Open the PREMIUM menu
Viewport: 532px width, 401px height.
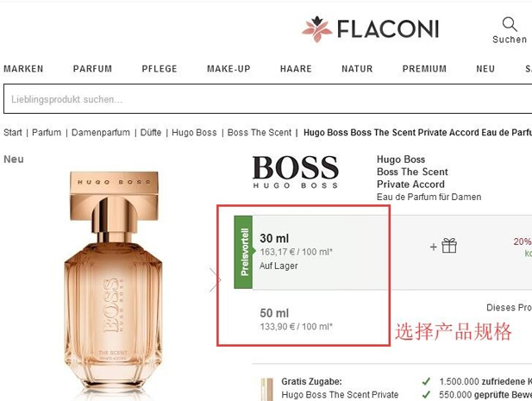coord(424,69)
